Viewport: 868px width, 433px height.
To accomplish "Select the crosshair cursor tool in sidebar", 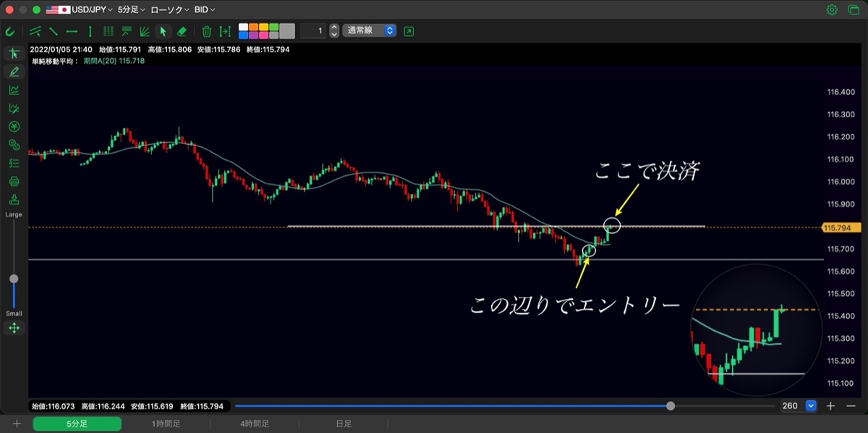I will [x=14, y=53].
